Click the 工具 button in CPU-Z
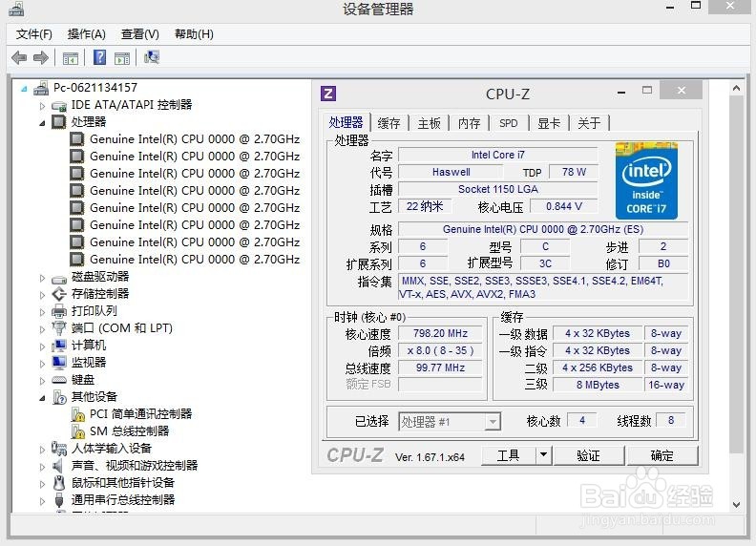The height and width of the screenshot is (546, 756). (508, 455)
